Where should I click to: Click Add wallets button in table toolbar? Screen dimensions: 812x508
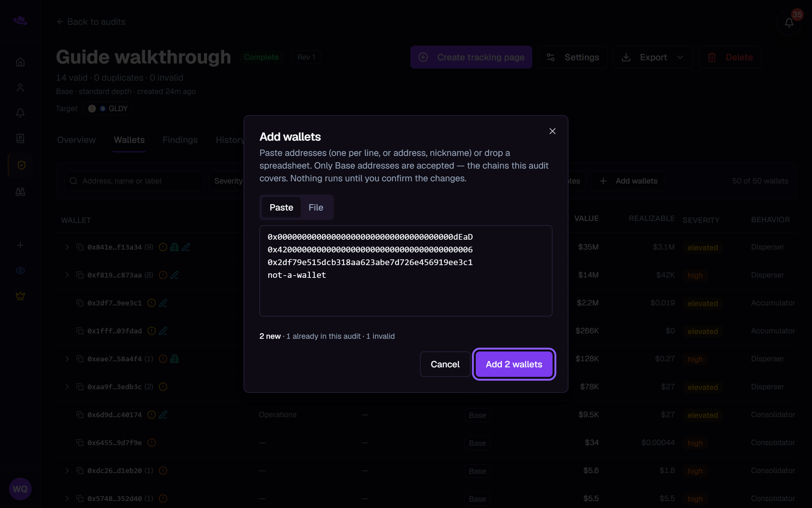[x=628, y=181]
